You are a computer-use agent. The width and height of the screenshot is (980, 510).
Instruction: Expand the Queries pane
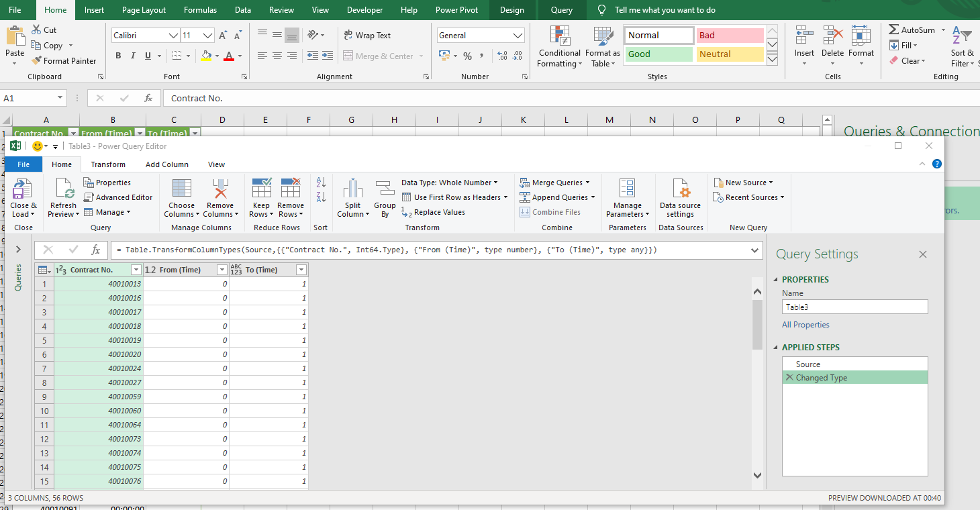tap(18, 250)
